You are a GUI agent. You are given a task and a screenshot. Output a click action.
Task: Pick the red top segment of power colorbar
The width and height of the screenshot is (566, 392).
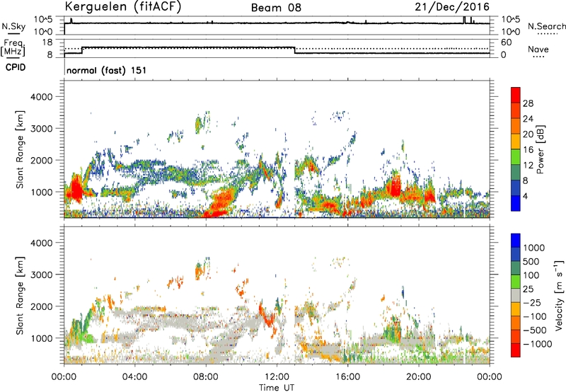pyautogui.click(x=516, y=95)
